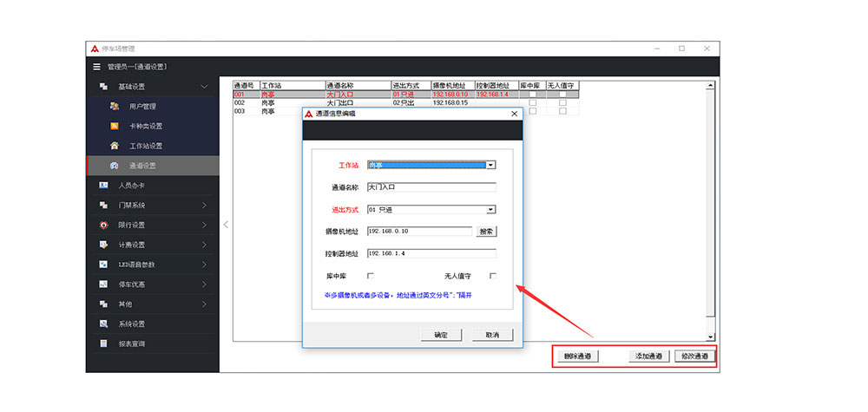Click the 限行设置 red circle icon
Viewport: 868px width, 412px height.
[x=103, y=225]
